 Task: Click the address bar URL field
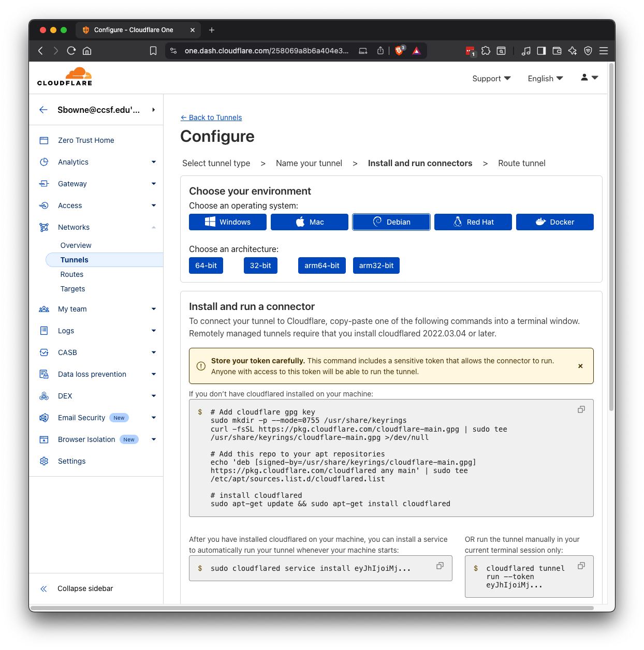267,51
